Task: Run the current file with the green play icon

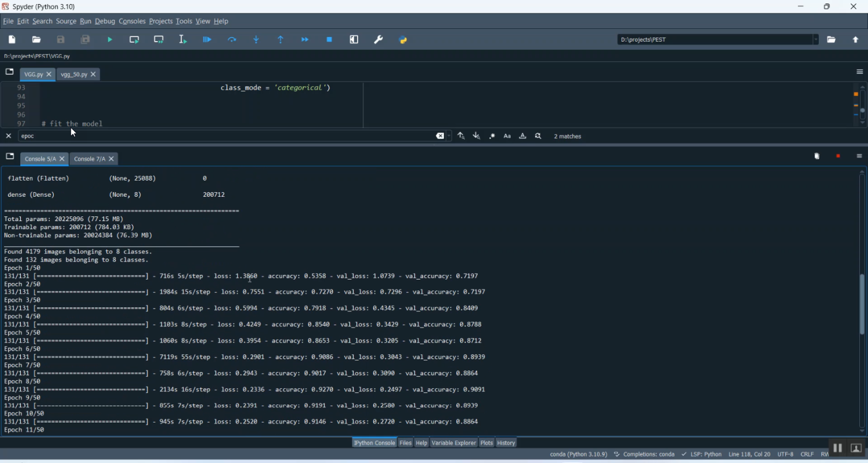Action: point(110,40)
